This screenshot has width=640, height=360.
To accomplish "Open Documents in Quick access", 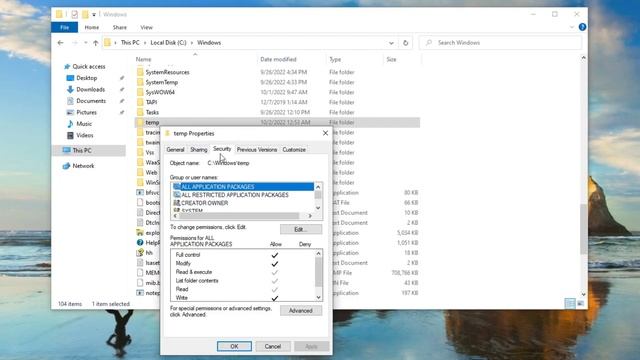I will pos(91,100).
